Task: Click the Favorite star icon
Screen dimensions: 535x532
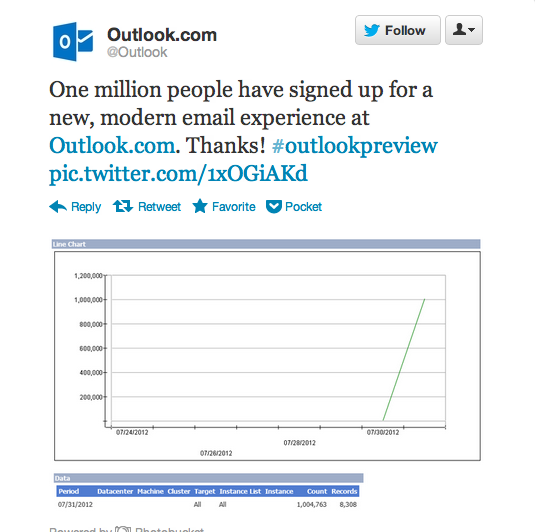Action: pos(200,206)
